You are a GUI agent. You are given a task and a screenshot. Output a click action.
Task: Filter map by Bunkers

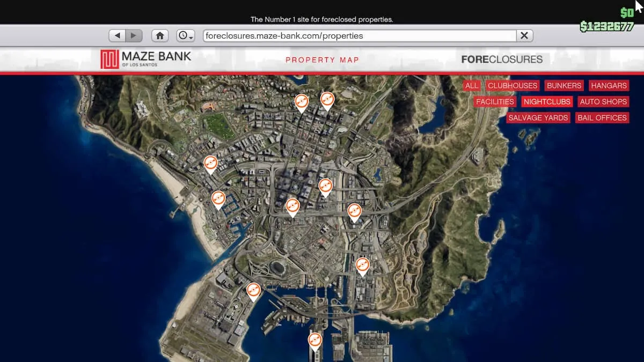(564, 86)
